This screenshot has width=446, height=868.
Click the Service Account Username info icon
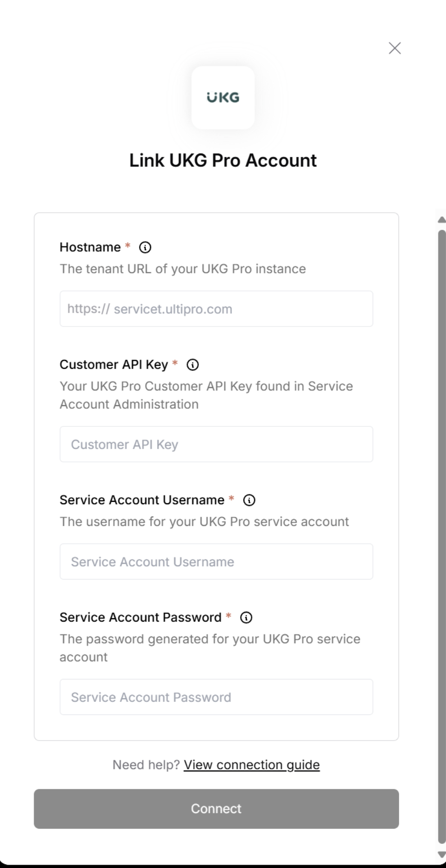[249, 500]
